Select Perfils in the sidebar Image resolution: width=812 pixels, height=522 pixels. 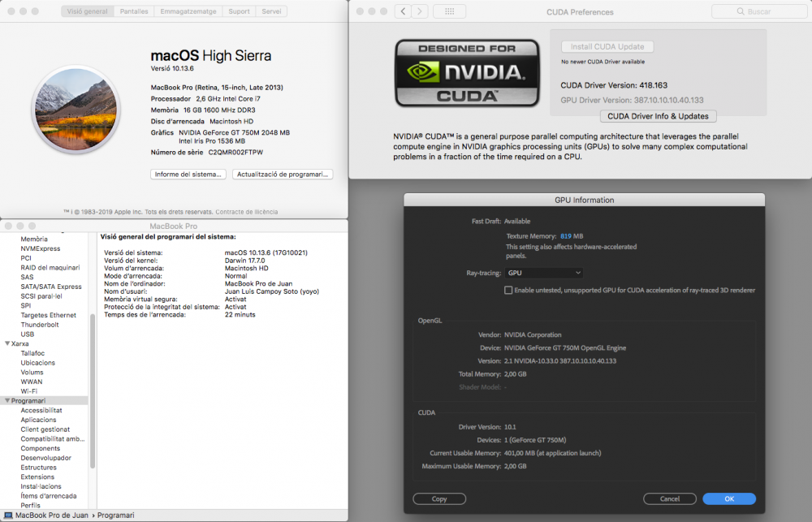[x=31, y=506]
